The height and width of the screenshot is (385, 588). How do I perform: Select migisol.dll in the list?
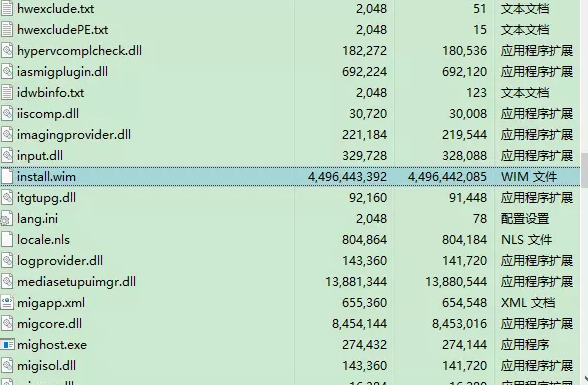click(46, 366)
